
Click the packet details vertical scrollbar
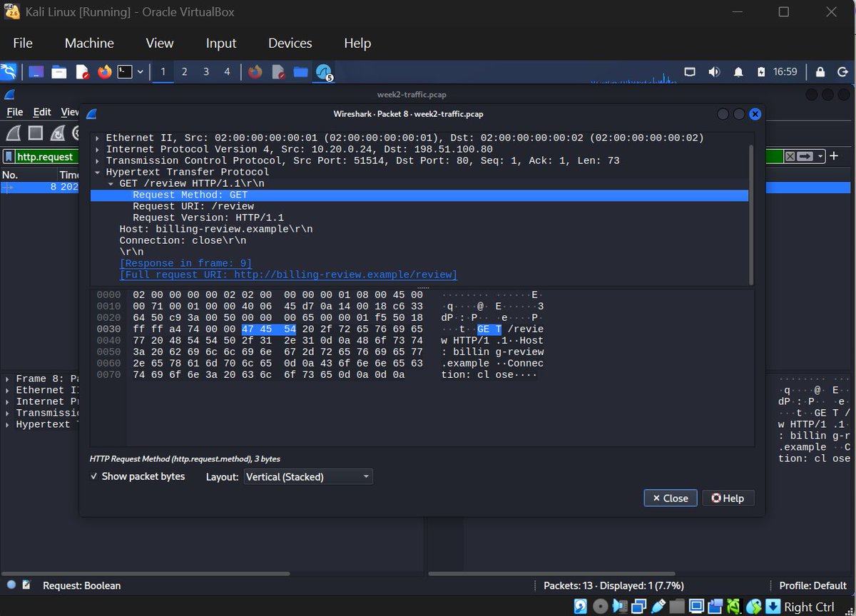750,214
